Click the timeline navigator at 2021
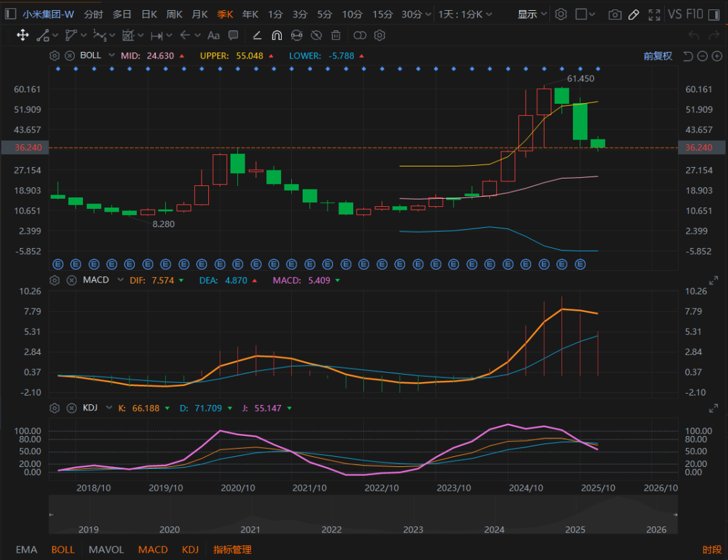 pos(250,530)
